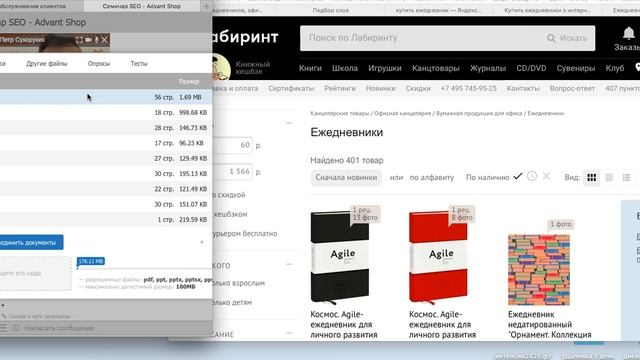Collapse the bottom filter section dash
This screenshot has width=640, height=360.
click(x=289, y=333)
